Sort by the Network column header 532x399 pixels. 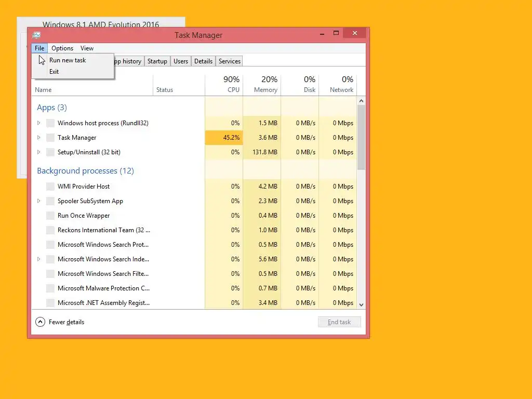338,84
